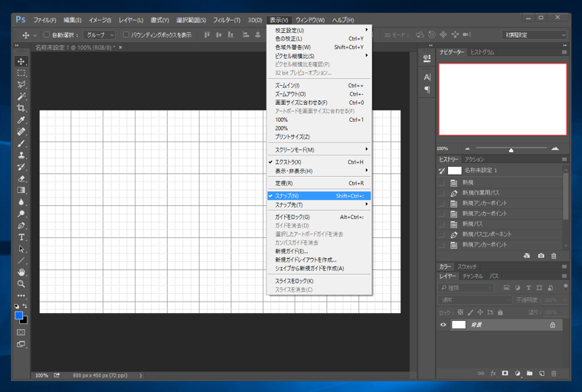Image resolution: width=582 pixels, height=392 pixels.
Task: Select the Zoom magnifier tool
Action: 21,284
